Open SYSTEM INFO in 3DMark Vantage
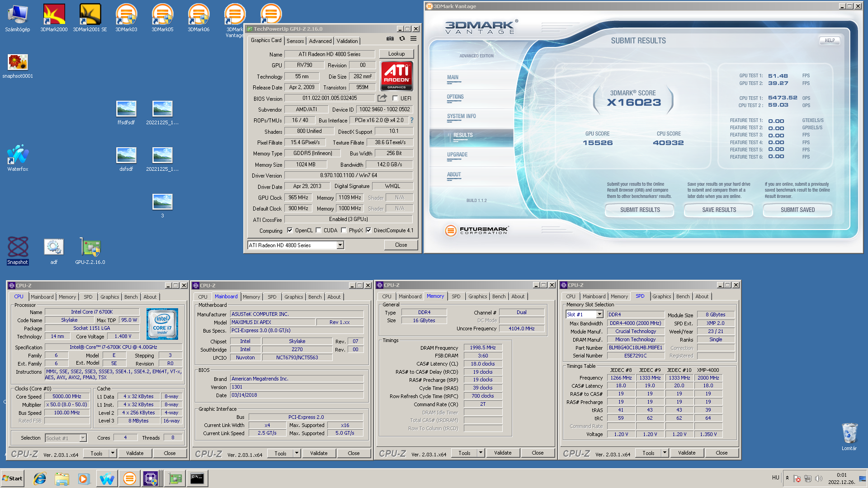 pos(461,116)
